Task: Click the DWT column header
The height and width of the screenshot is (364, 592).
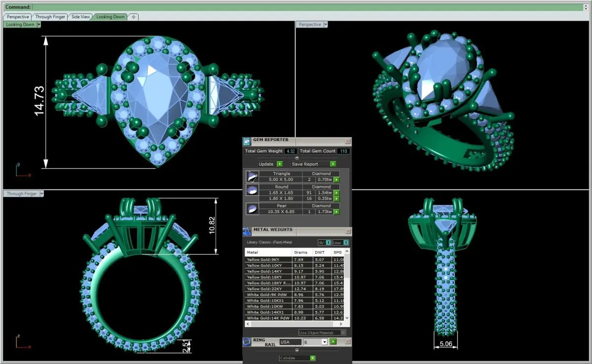Action: point(322,252)
